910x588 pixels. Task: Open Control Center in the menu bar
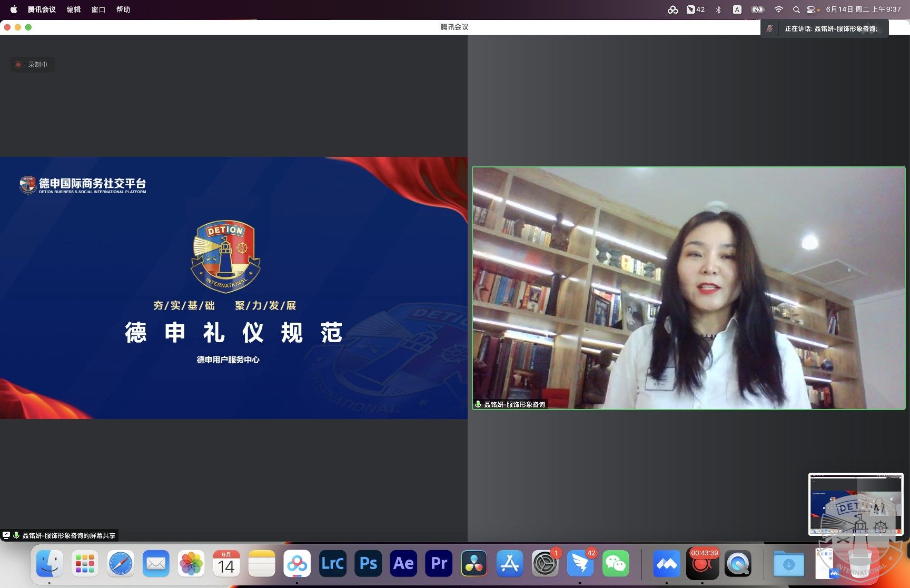[x=812, y=9]
